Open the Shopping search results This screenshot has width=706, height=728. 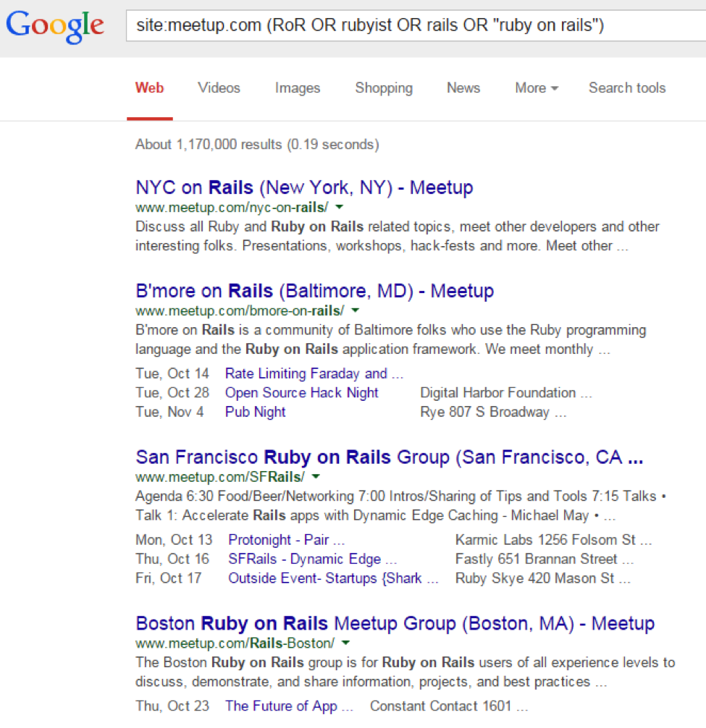[384, 88]
